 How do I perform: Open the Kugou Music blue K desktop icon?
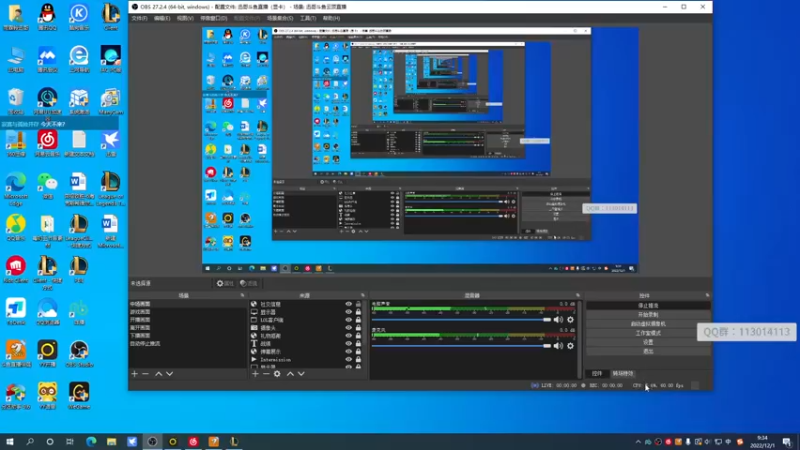click(79, 17)
